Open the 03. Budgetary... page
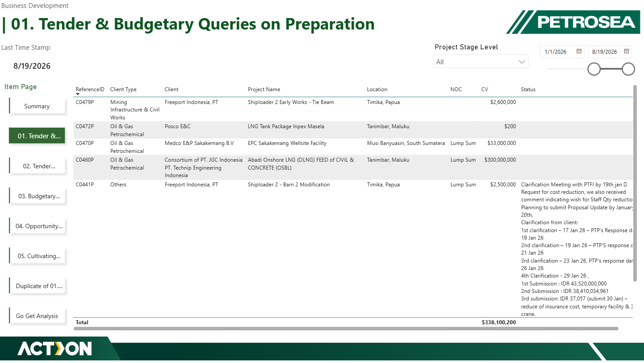644x363 pixels. (x=37, y=196)
